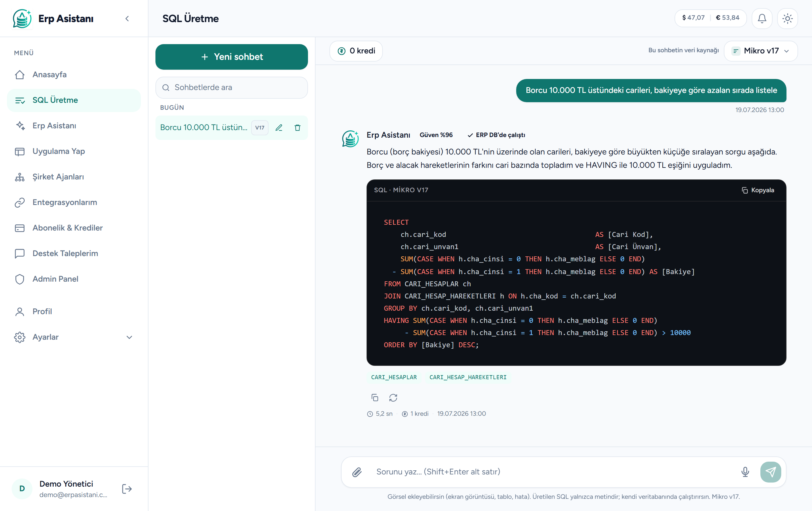Collapse the sidebar with the chevron
The height and width of the screenshot is (511, 812).
coord(127,19)
